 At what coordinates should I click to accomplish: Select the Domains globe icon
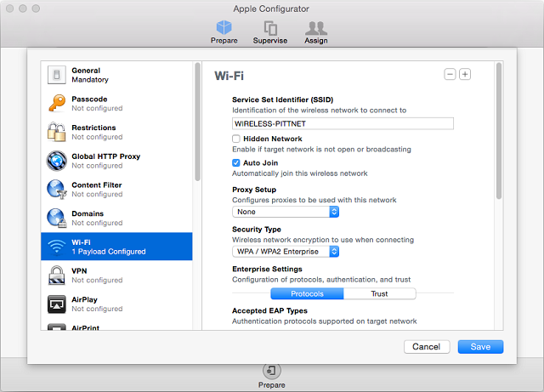pyautogui.click(x=57, y=218)
